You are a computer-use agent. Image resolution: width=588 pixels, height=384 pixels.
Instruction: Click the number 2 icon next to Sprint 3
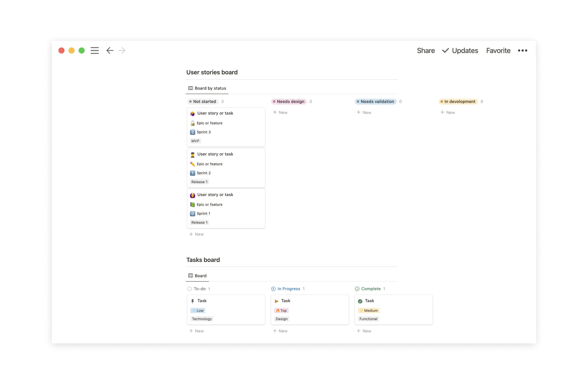[x=192, y=132]
